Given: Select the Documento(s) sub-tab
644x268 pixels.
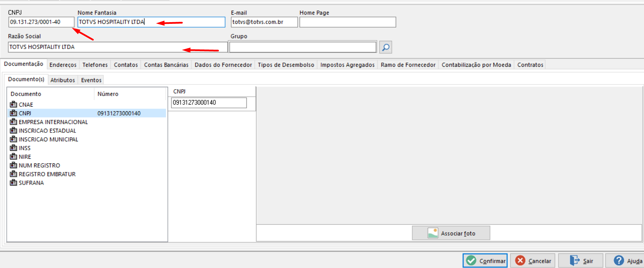Looking at the screenshot, I should 26,79.
